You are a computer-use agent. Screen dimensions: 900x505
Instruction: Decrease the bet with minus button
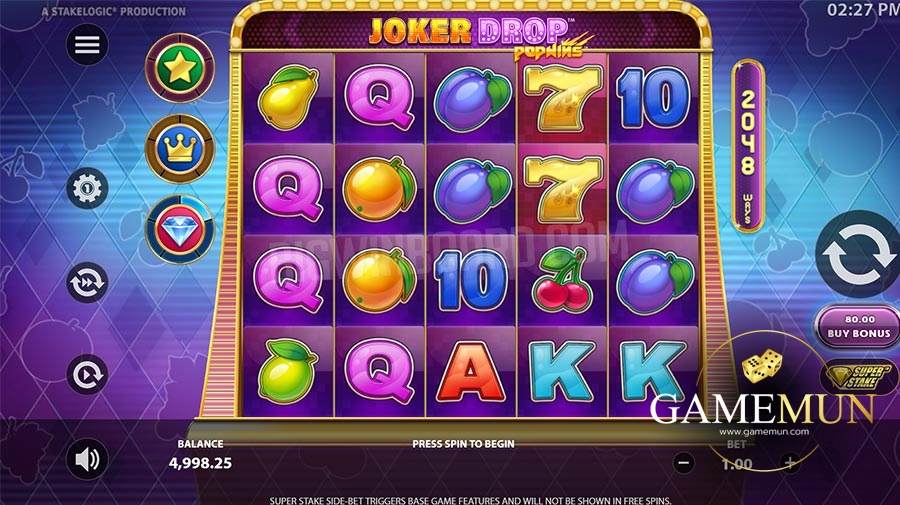coord(683,463)
